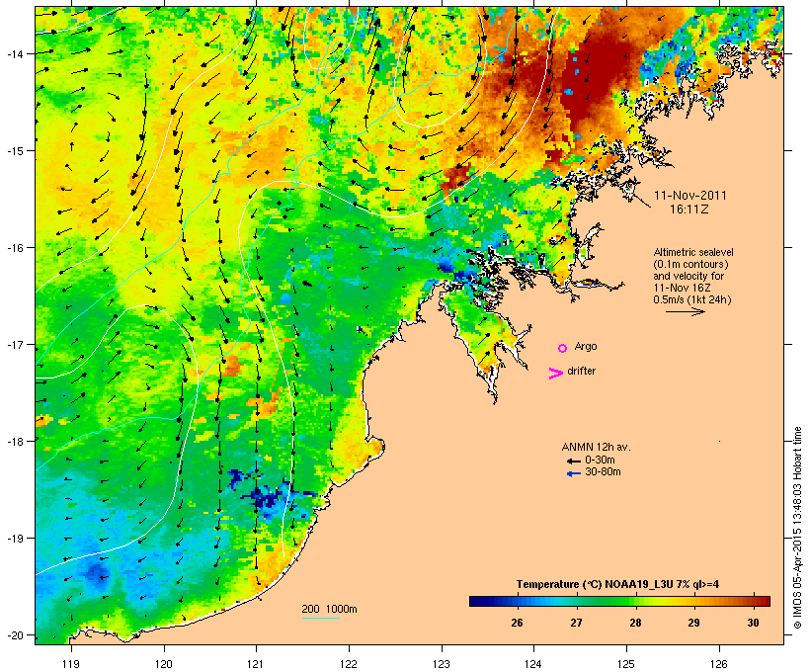The image size is (810, 672).
Task: Click the date label 11-Nov-2011
Action: click(x=690, y=196)
